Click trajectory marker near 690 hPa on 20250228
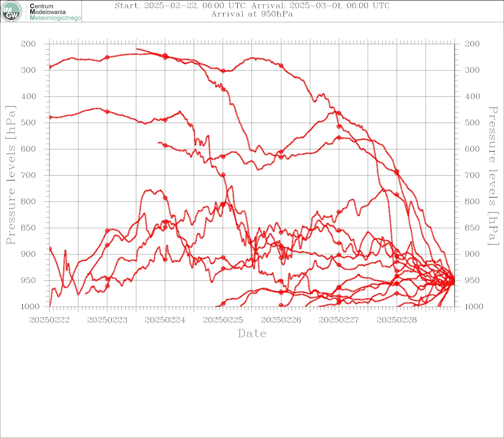The image size is (504, 438). [x=397, y=172]
